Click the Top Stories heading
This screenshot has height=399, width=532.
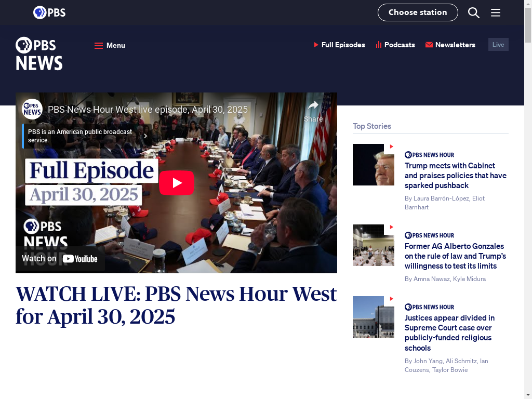click(372, 126)
